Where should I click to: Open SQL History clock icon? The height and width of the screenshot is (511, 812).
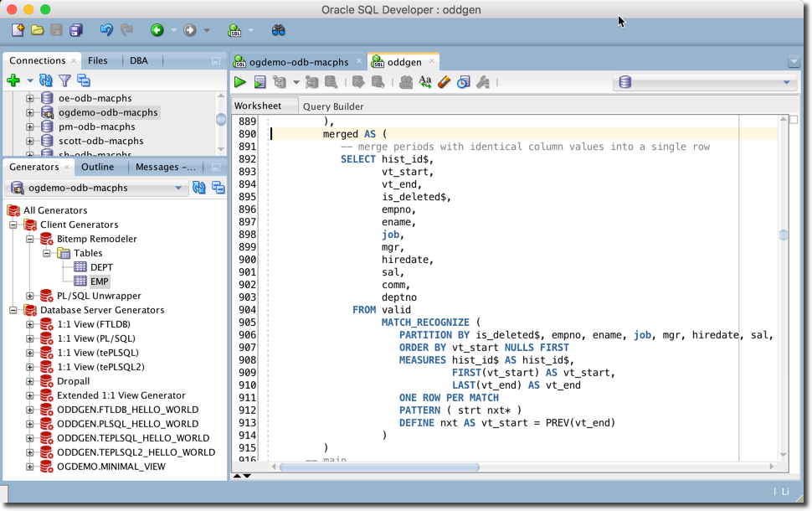point(464,82)
